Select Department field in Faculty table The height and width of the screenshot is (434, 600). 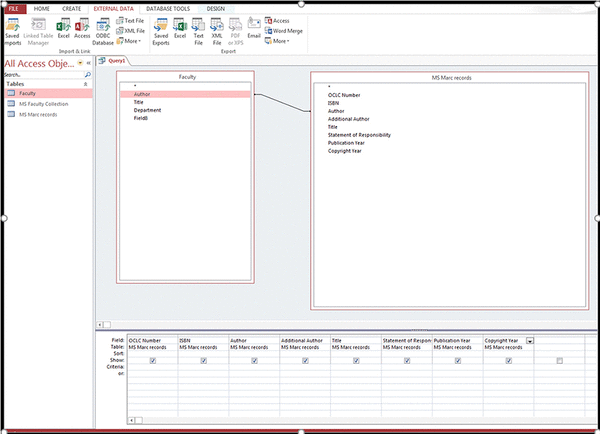tap(147, 110)
